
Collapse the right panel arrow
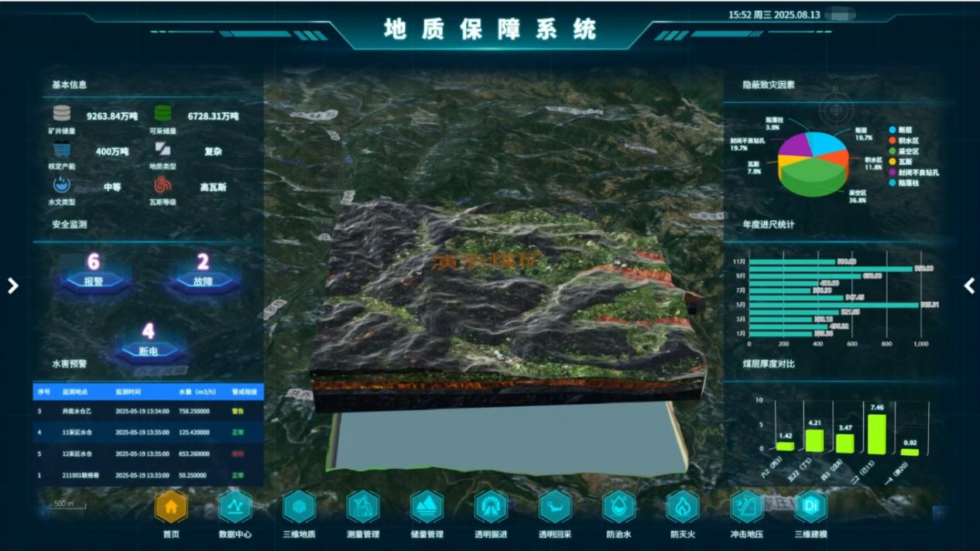tap(969, 286)
